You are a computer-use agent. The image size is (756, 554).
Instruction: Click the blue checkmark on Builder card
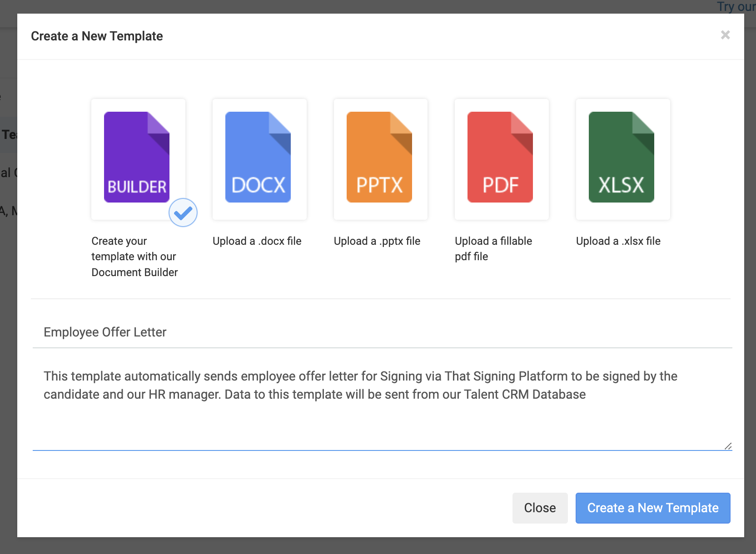[183, 213]
